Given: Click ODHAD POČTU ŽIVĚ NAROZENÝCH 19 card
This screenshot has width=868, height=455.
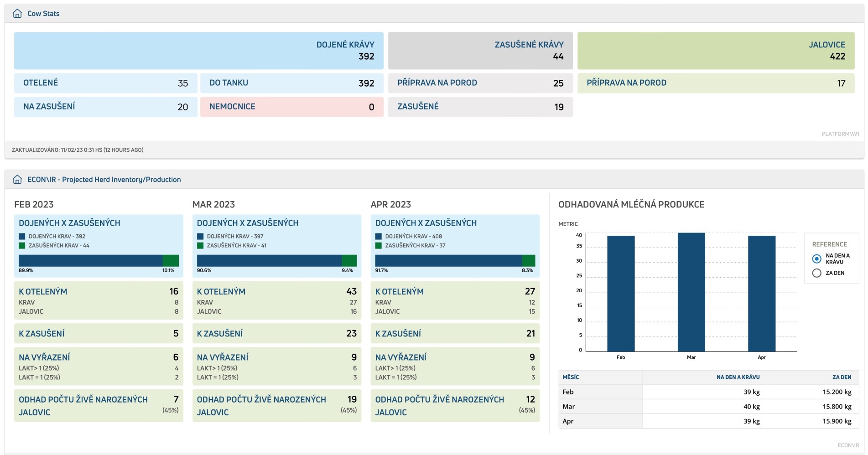Looking at the screenshot, I should click(277, 405).
